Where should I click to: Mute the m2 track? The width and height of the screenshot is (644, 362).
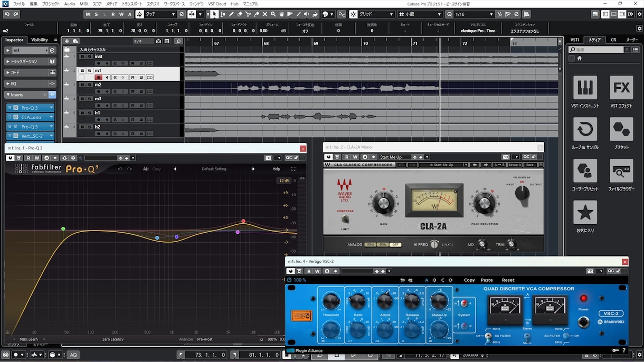tap(82, 84)
